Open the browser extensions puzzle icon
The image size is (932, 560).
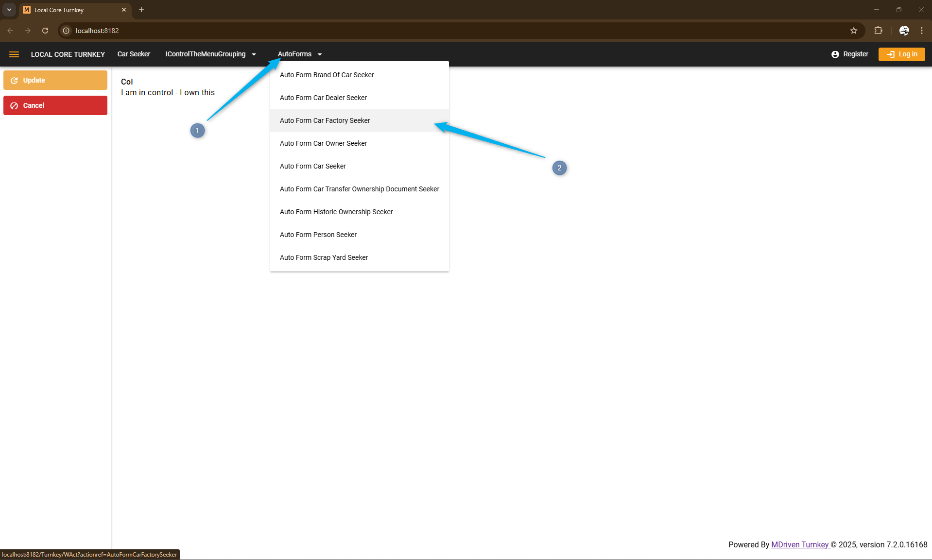point(878,31)
